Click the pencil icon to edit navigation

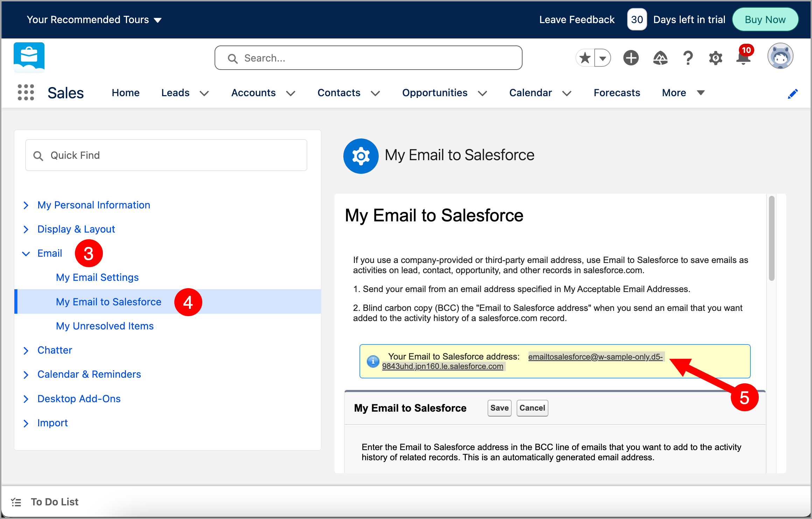click(793, 93)
